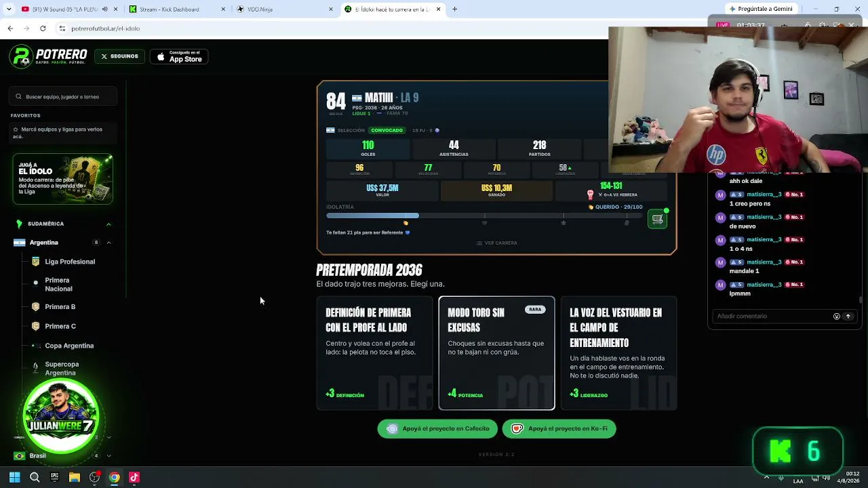868x488 pixels.
Task: Open Epic Games launcher from taskbar
Action: pyautogui.click(x=54, y=477)
